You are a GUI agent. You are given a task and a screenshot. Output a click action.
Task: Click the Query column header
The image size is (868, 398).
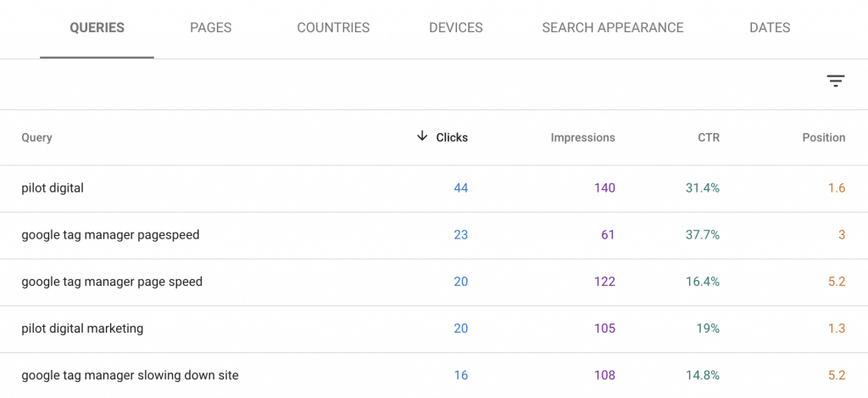pos(36,137)
